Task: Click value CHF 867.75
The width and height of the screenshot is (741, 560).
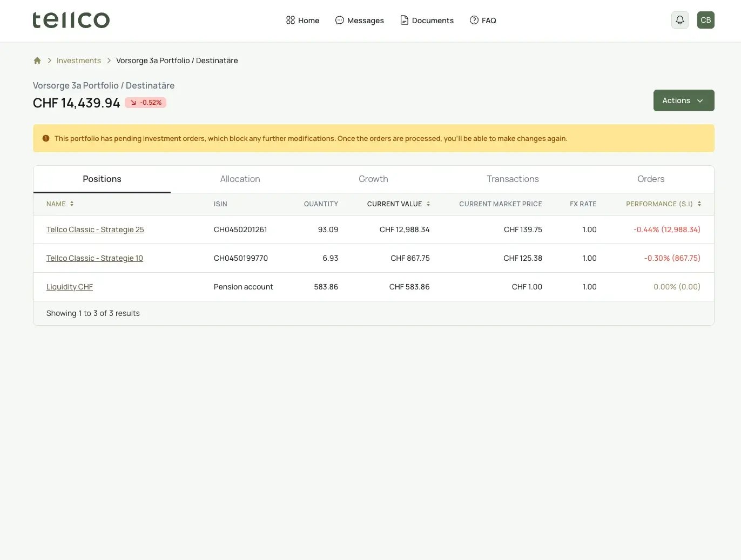Action: [410, 258]
